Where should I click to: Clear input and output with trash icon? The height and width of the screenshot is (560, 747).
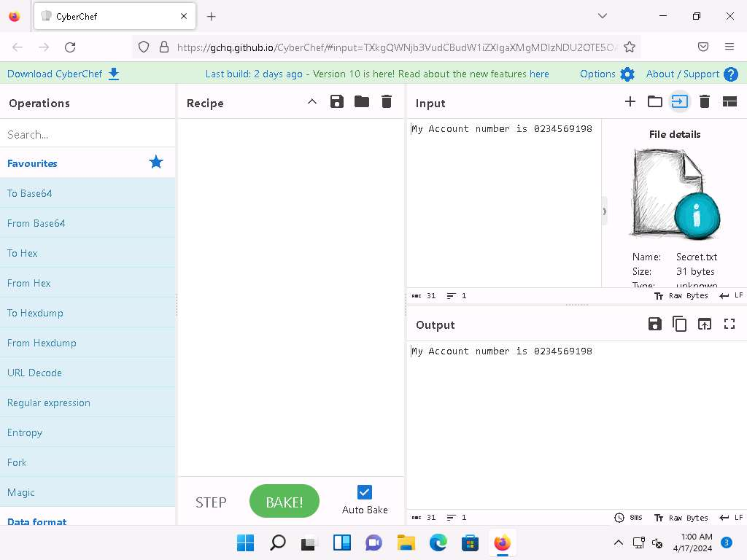pyautogui.click(x=705, y=102)
